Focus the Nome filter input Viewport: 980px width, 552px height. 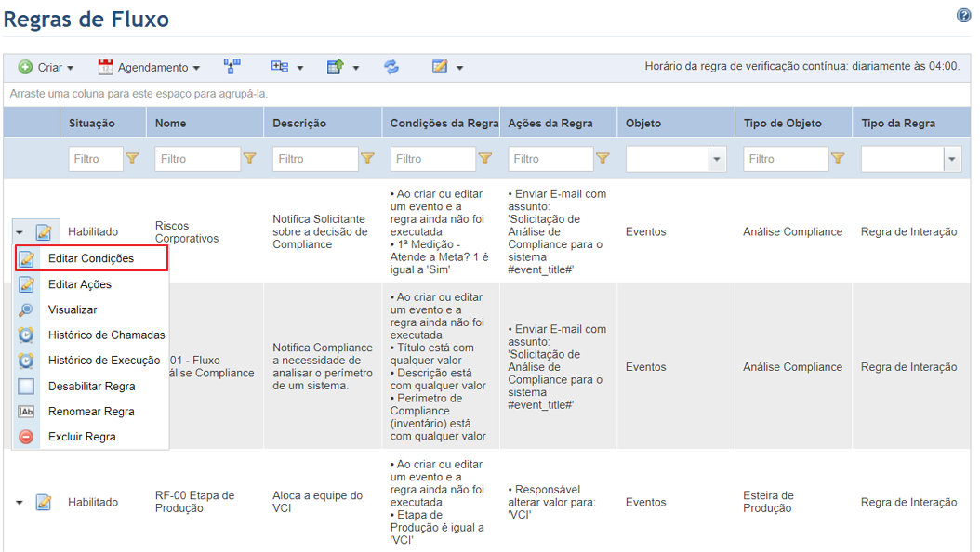pos(197,159)
